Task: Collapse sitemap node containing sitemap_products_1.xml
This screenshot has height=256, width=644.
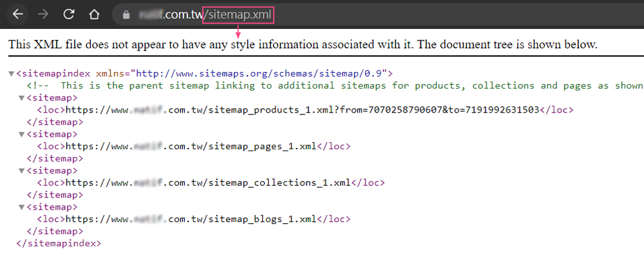Action: (x=21, y=98)
